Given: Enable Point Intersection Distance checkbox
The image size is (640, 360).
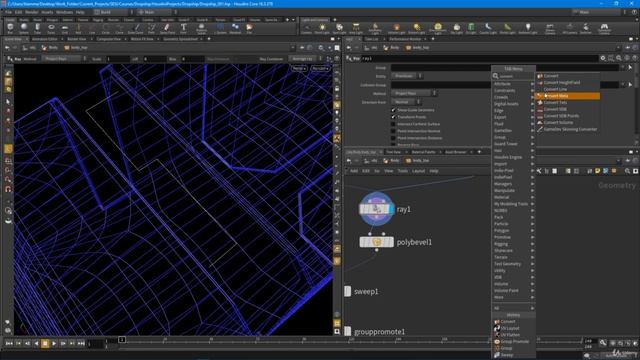Looking at the screenshot, I should coord(393,138).
